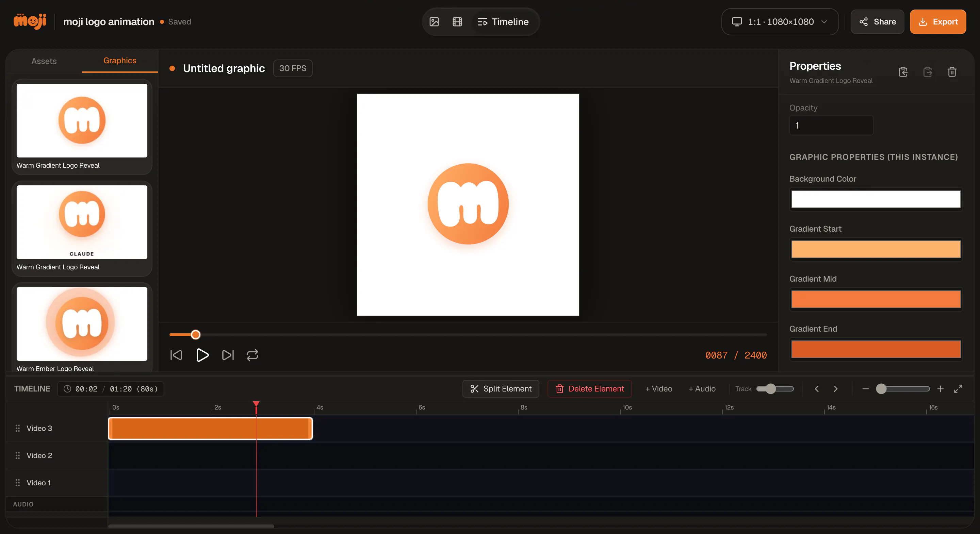Skip to end of preview
980x534 pixels.
[228, 355]
